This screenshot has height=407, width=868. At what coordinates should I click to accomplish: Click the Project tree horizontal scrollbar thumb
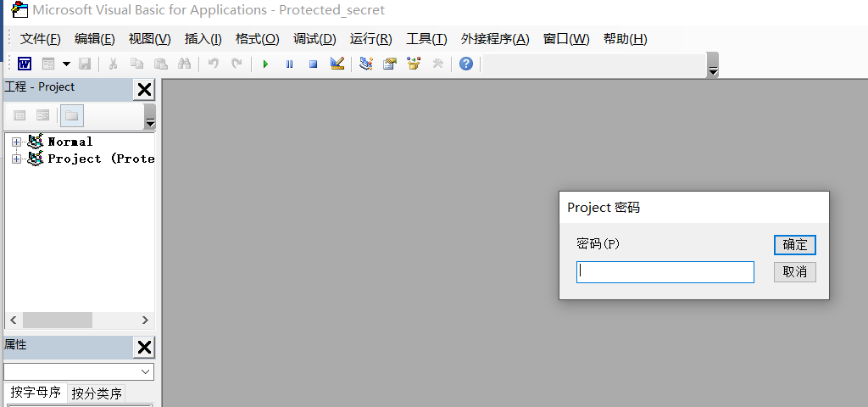click(57, 320)
